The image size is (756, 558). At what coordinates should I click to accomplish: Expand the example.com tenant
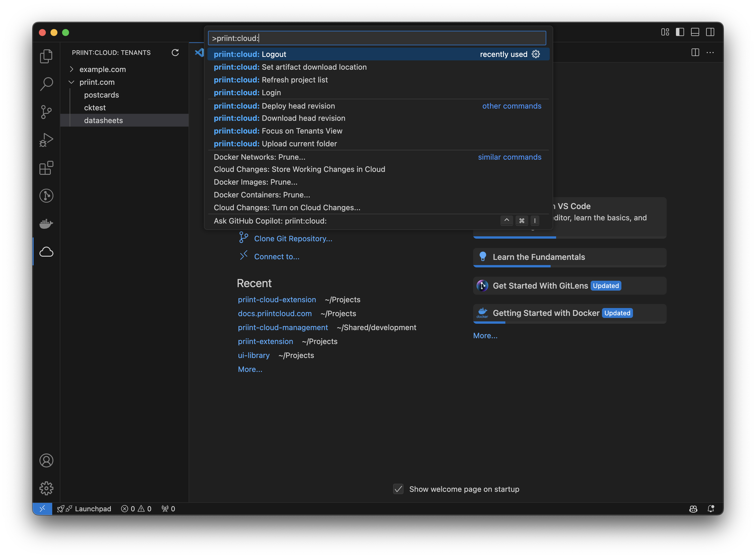72,69
